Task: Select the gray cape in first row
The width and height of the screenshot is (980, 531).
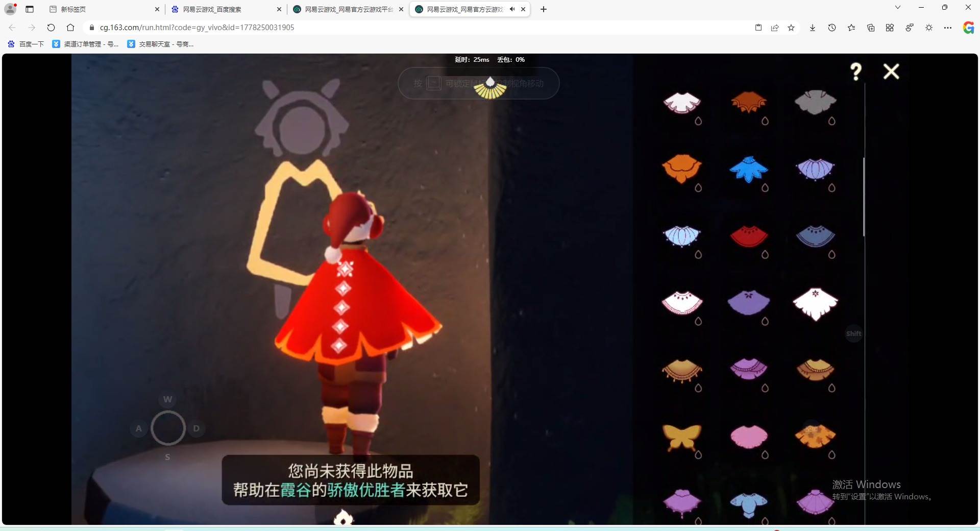Action: click(816, 102)
